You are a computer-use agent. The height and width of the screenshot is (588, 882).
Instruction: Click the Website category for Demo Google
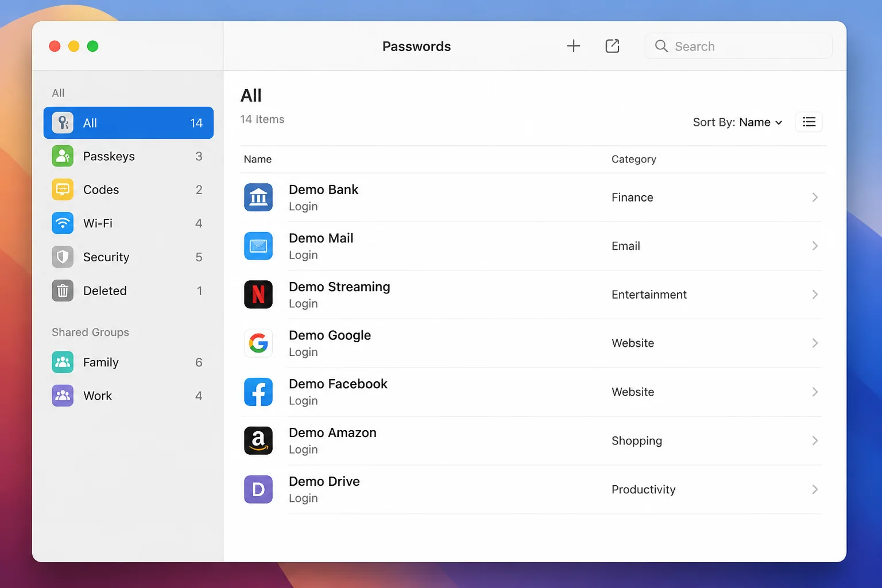pos(633,343)
